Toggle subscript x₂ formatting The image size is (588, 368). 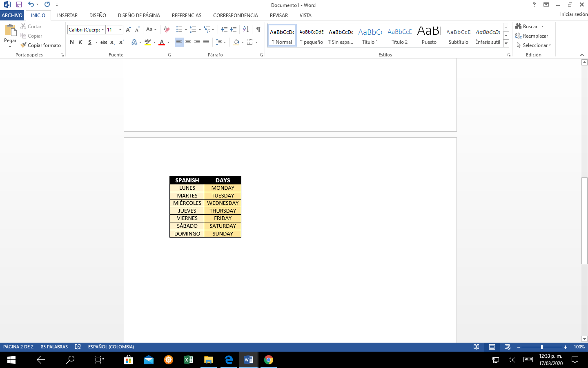tap(113, 42)
